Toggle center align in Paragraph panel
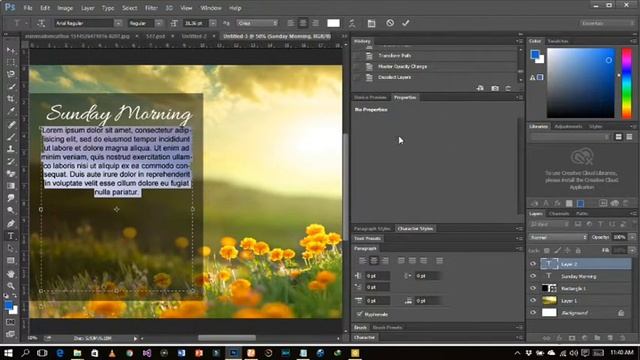Image resolution: width=640 pixels, height=360 pixels. (373, 260)
